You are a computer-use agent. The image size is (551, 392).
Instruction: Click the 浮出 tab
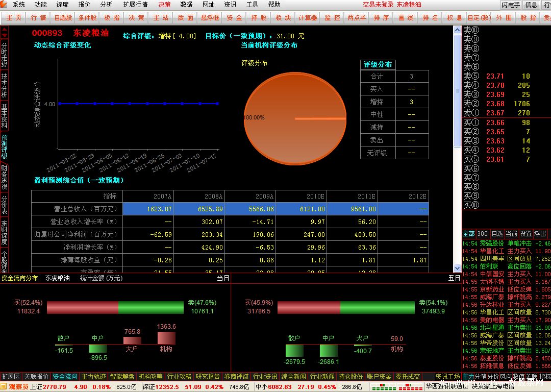[x=540, y=234]
